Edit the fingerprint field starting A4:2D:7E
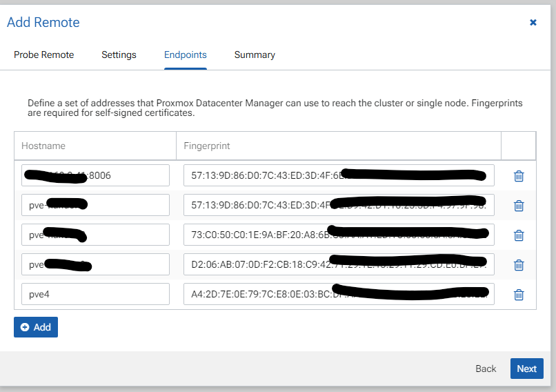 (339, 294)
